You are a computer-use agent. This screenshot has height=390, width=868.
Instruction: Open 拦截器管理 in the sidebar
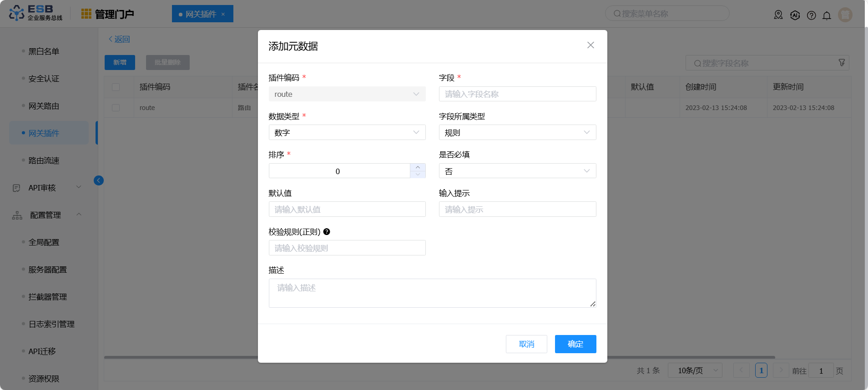(x=47, y=297)
